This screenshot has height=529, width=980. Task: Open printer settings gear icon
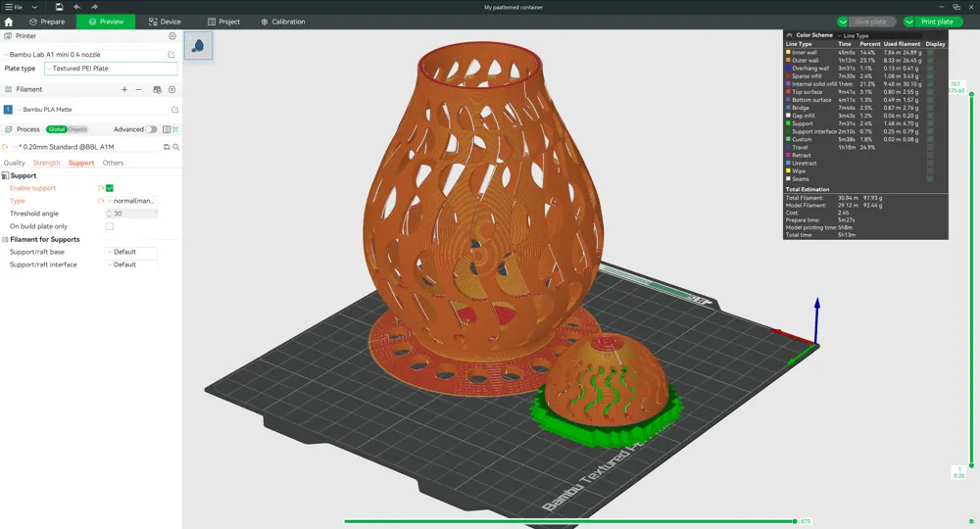click(x=172, y=36)
